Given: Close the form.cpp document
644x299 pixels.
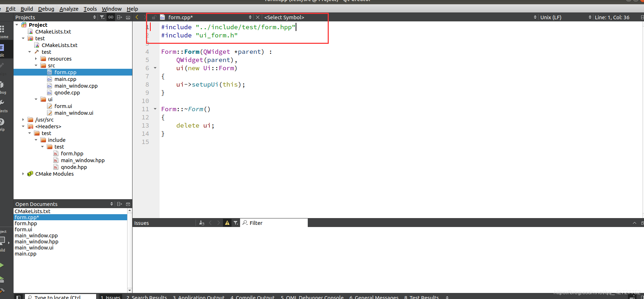Looking at the screenshot, I should (x=258, y=17).
